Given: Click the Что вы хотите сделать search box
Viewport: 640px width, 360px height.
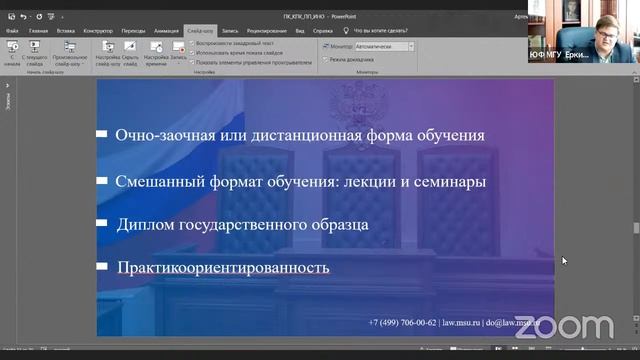Looking at the screenshot, I should point(381,31).
